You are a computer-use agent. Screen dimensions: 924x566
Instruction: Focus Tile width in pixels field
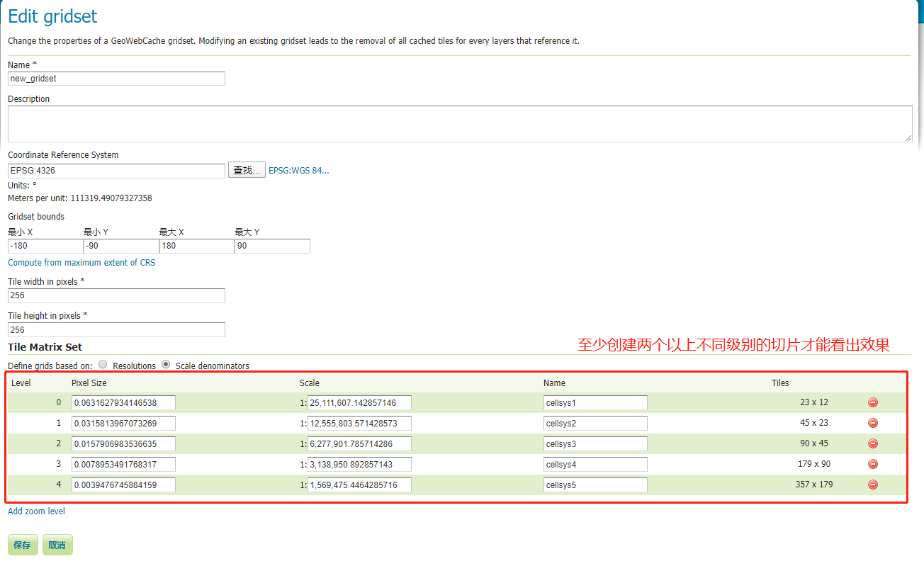click(x=116, y=295)
